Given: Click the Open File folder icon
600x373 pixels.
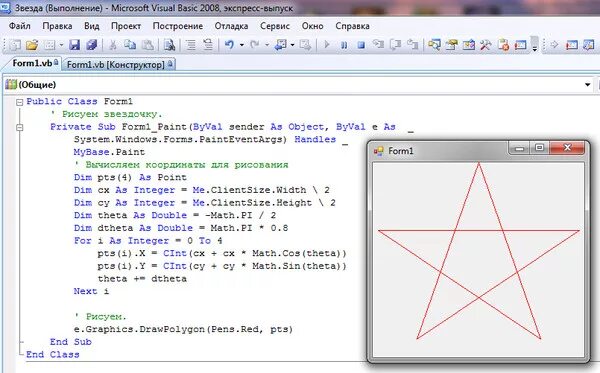Looking at the screenshot, I should pos(32,45).
